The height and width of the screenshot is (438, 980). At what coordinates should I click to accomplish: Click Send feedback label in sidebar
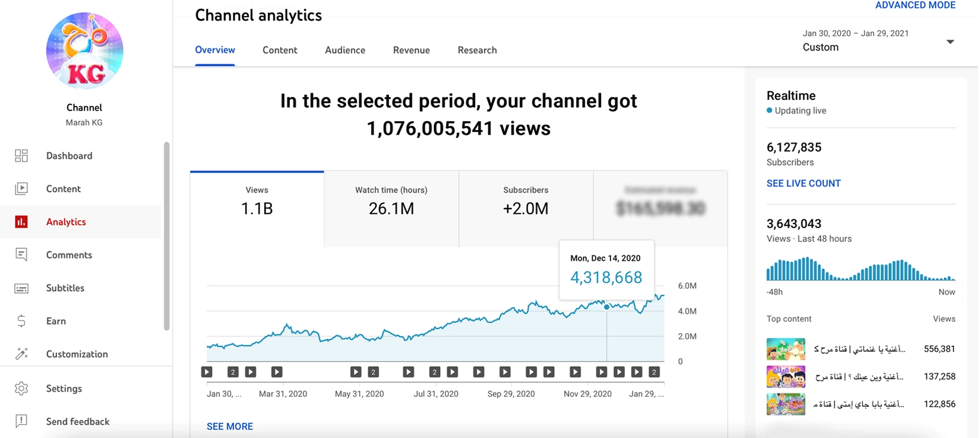pos(78,421)
